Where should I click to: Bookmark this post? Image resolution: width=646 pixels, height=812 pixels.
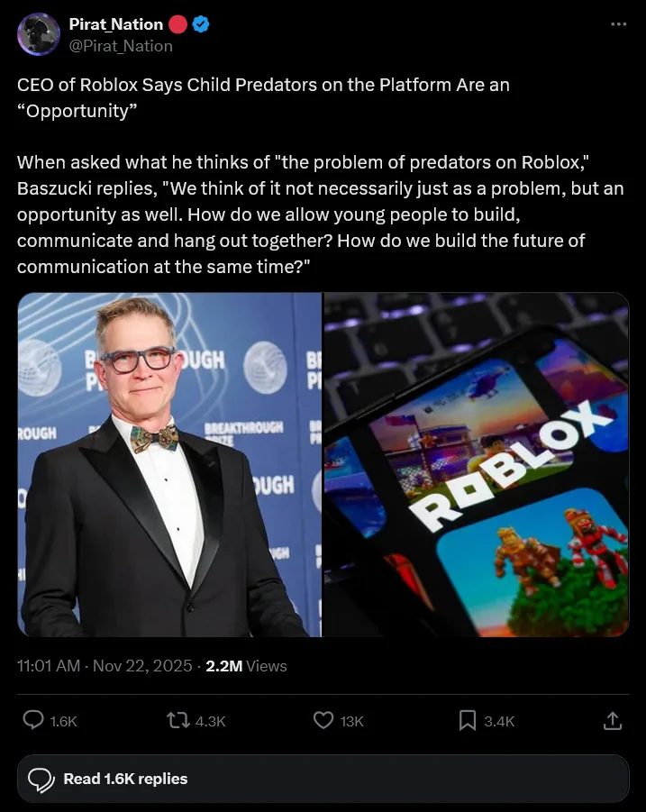point(468,720)
